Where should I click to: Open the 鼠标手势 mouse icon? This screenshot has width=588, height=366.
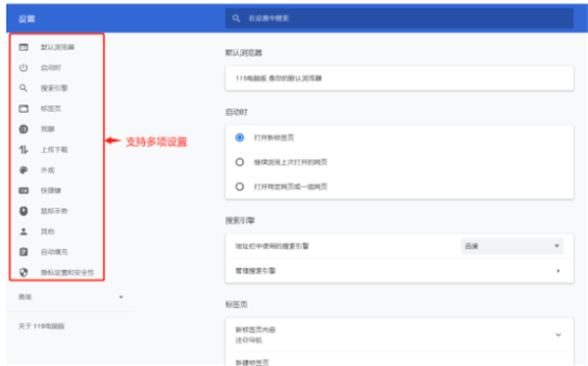(24, 211)
